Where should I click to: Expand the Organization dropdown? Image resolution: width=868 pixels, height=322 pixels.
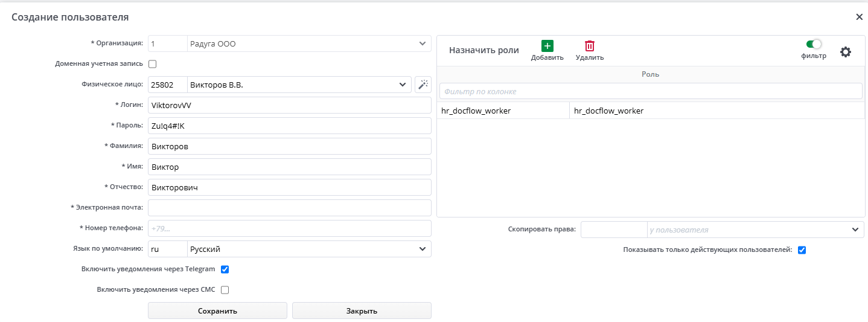[x=422, y=43]
